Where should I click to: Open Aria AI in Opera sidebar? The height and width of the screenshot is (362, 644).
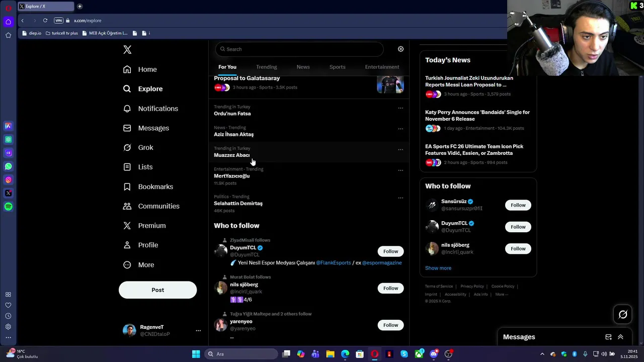point(8,126)
